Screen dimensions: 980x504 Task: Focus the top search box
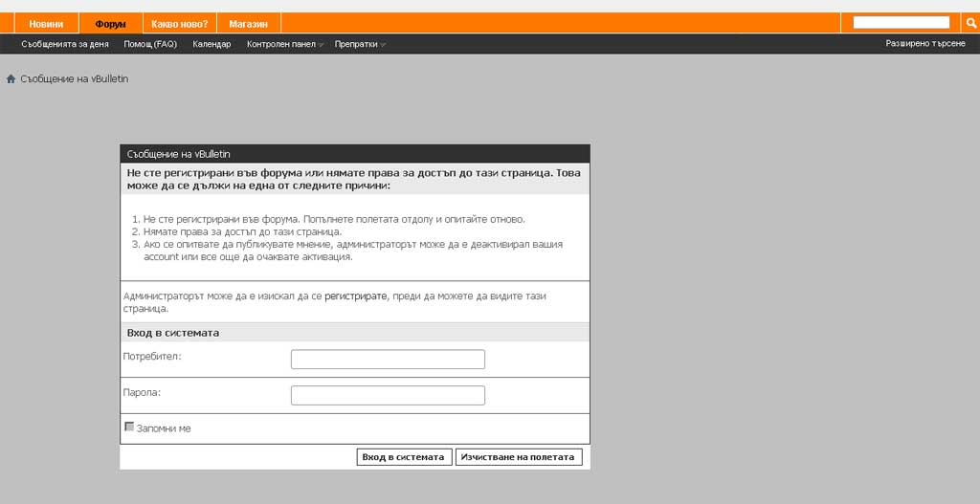click(902, 23)
